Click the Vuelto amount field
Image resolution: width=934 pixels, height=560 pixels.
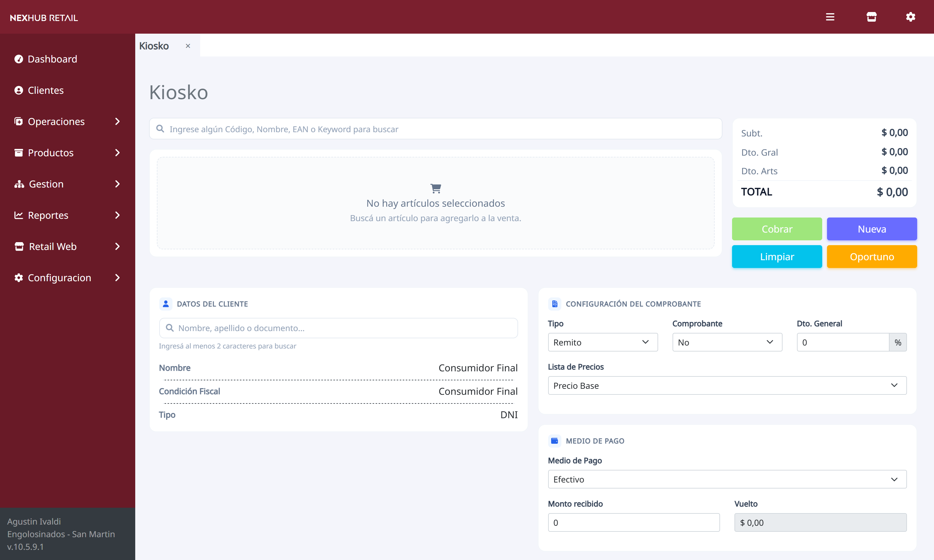tap(820, 522)
